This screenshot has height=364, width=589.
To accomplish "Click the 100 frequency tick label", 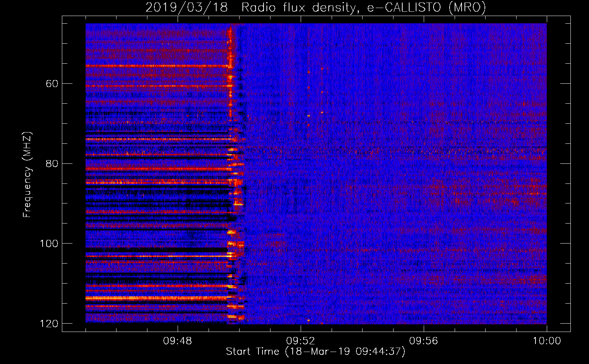I will [49, 244].
